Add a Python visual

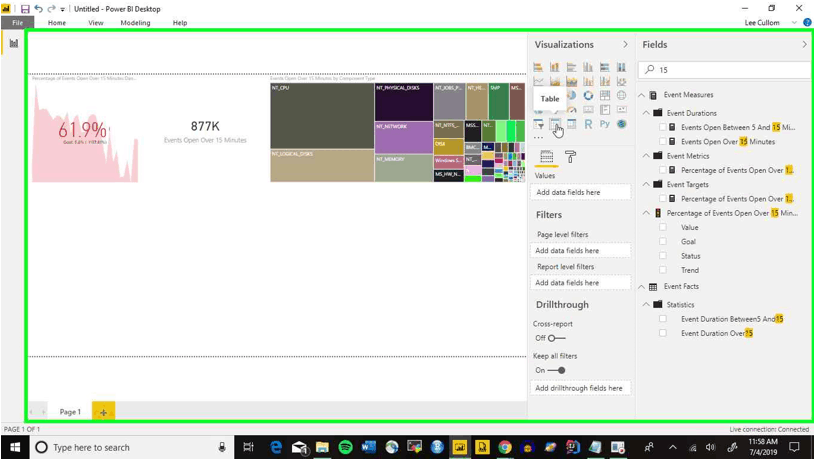pos(605,124)
